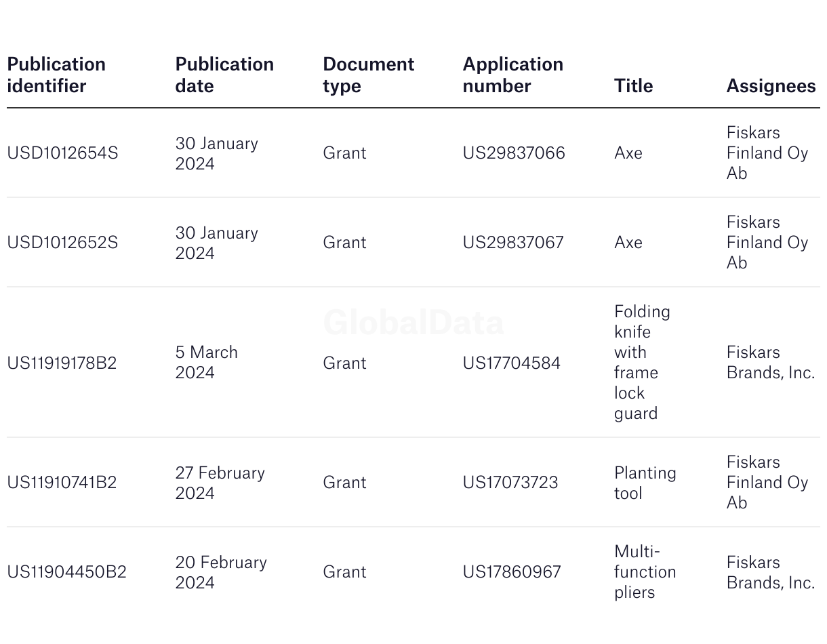Click application number US17704584

pos(511,363)
